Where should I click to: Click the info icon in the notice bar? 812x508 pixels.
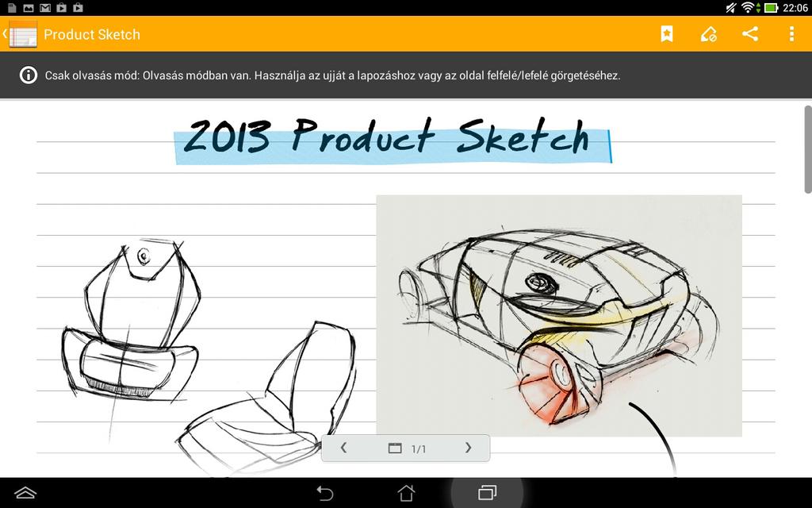click(x=28, y=75)
